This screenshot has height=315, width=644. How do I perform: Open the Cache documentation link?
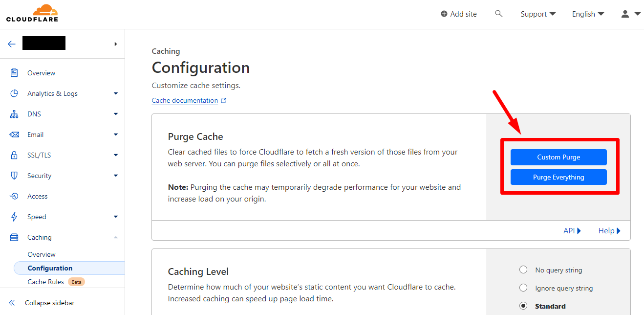(185, 100)
